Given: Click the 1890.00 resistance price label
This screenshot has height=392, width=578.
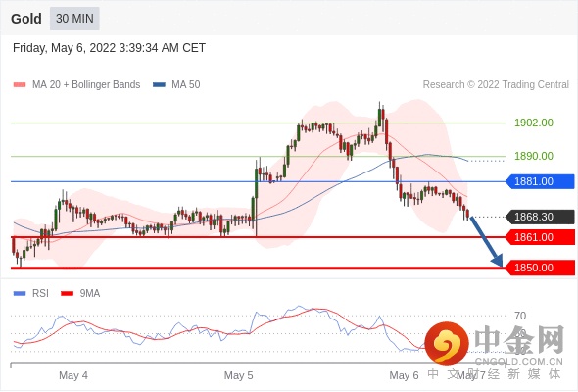Looking at the screenshot, I should 534,156.
